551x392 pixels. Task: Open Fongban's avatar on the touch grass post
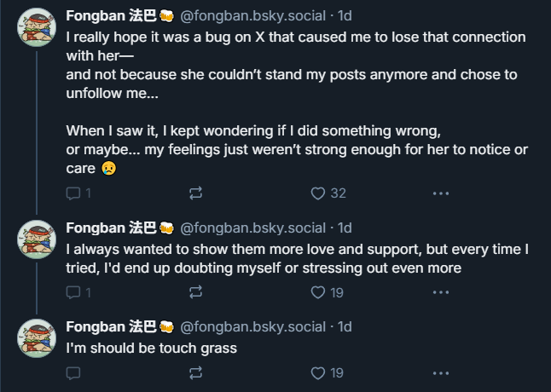click(38, 340)
